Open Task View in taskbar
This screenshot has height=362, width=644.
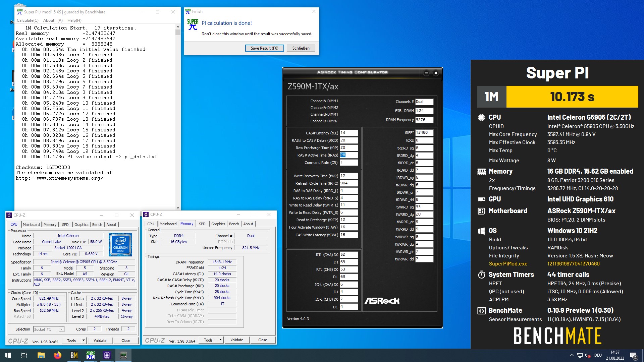point(24,355)
